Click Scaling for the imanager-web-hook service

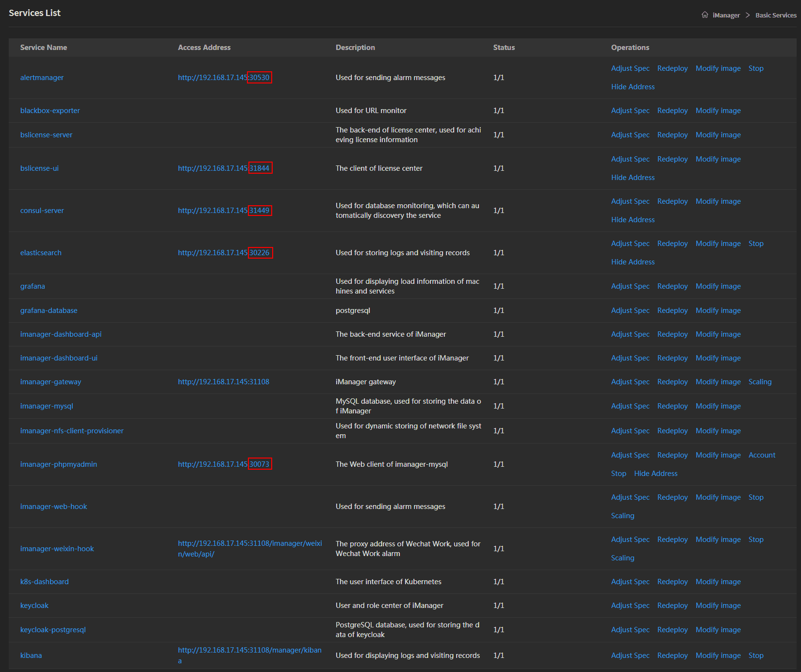pos(622,516)
